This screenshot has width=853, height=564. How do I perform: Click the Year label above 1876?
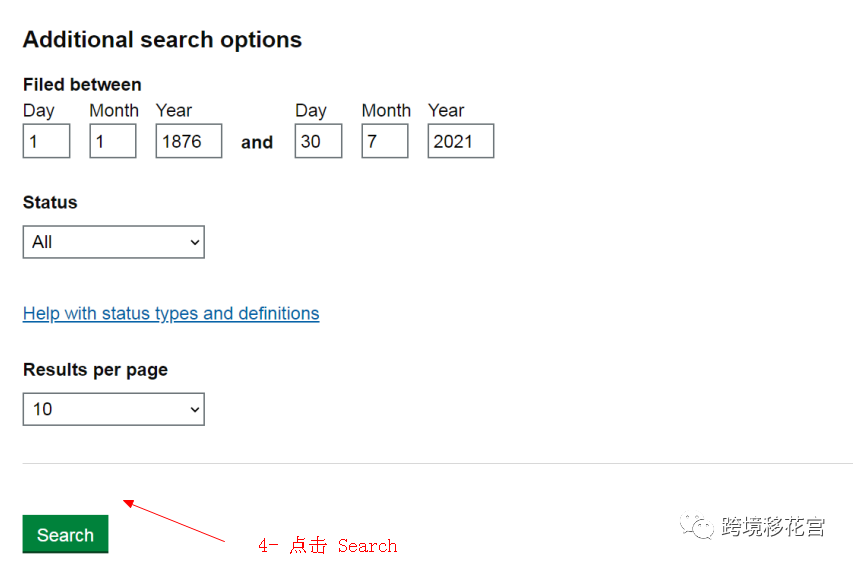[174, 111]
